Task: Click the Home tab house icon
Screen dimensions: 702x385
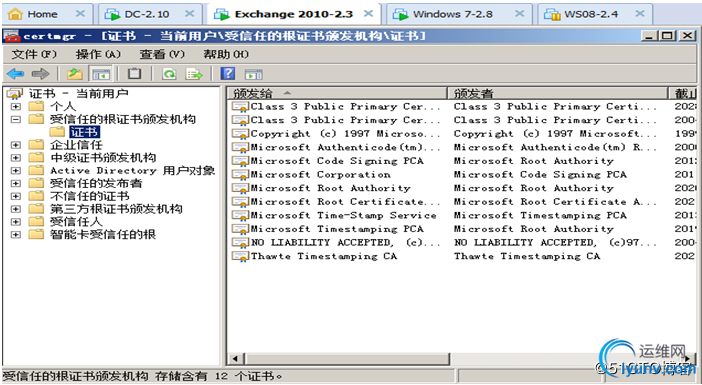Action: (15, 14)
